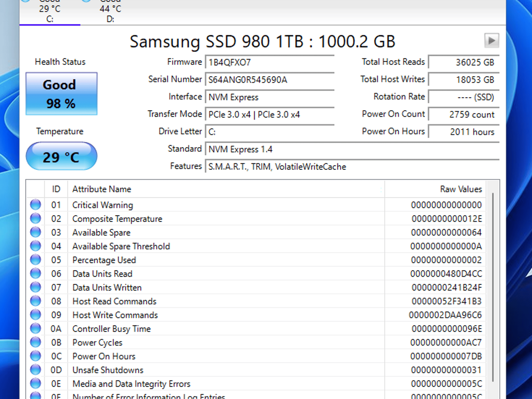Click the attribute list vertical scrollbar
This screenshot has width=532, height=399.
pos(493,287)
